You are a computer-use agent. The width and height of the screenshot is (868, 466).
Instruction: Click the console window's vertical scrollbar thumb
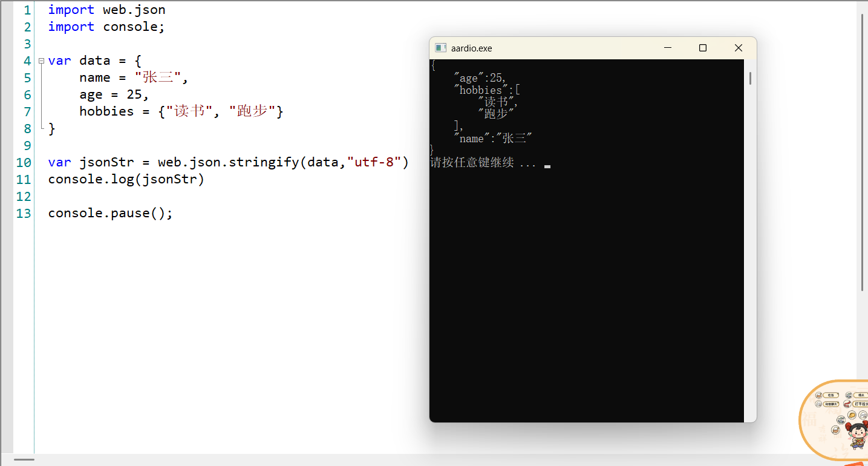pos(750,78)
